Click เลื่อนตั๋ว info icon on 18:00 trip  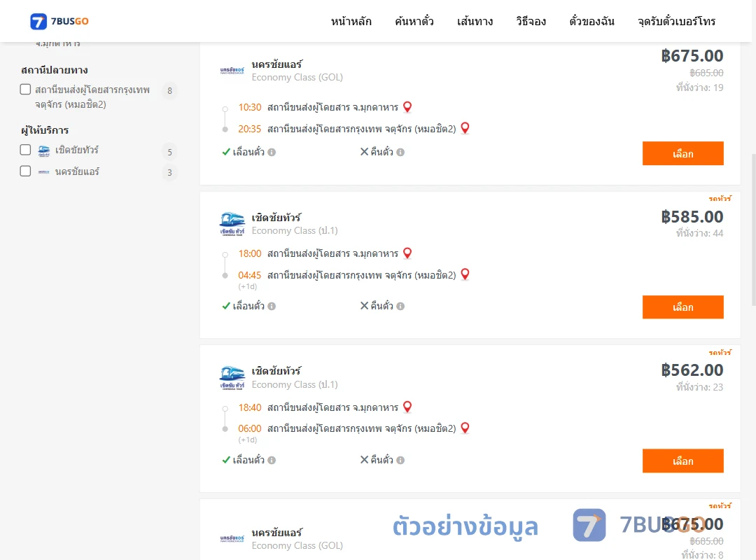(x=272, y=307)
